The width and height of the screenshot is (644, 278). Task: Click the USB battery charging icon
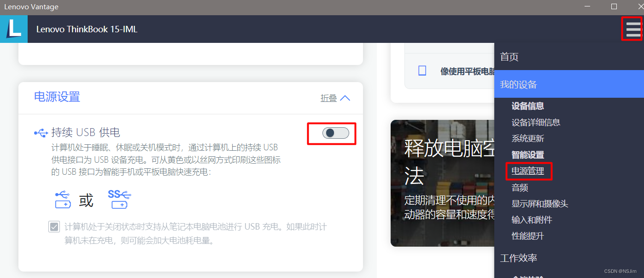63,199
